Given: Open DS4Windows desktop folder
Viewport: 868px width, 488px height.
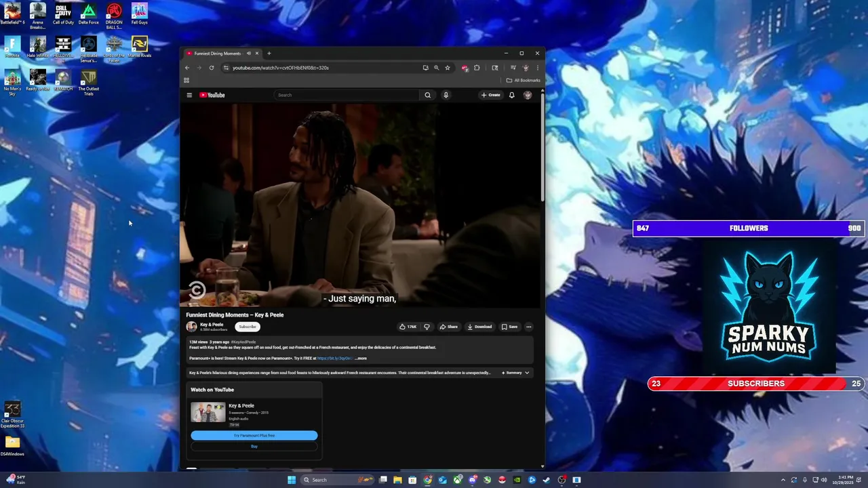Looking at the screenshot, I should tap(12, 446).
